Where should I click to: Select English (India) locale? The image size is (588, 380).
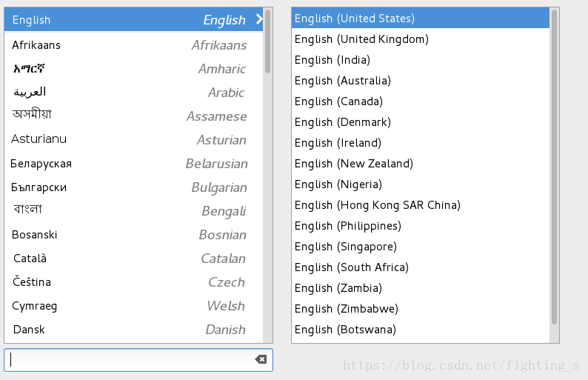pyautogui.click(x=421, y=60)
